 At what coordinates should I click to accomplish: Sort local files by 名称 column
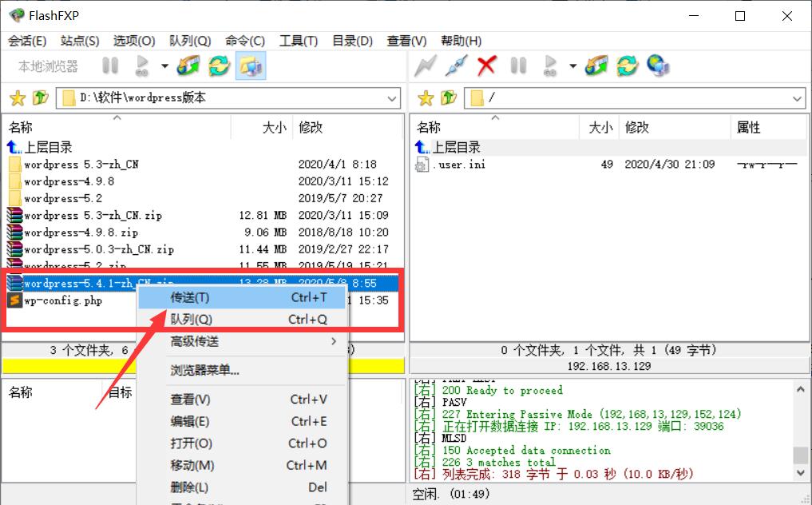tap(117, 127)
